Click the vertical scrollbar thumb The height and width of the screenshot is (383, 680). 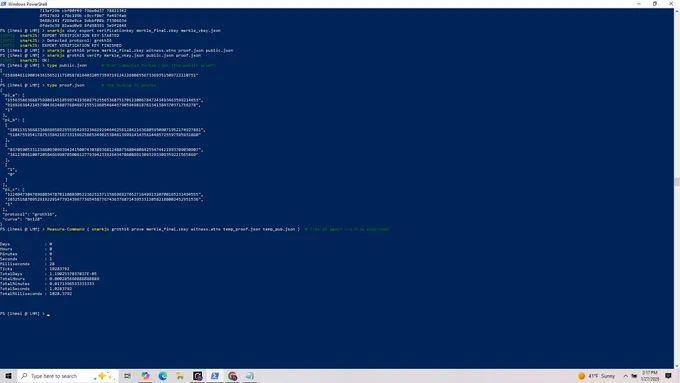pyautogui.click(x=677, y=182)
